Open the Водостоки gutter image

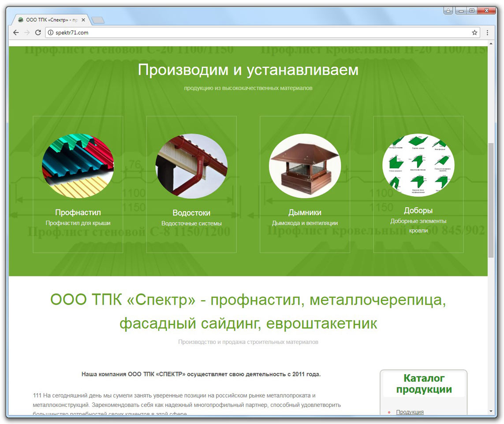click(x=191, y=166)
